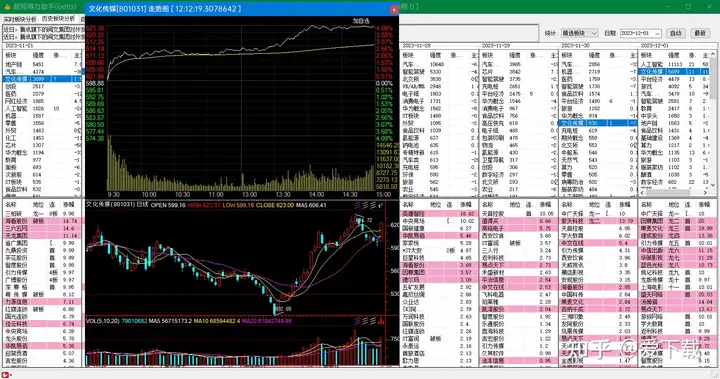Select highlighted 文化传媒 row in 2023-12-01 list

pyautogui.click(x=674, y=72)
